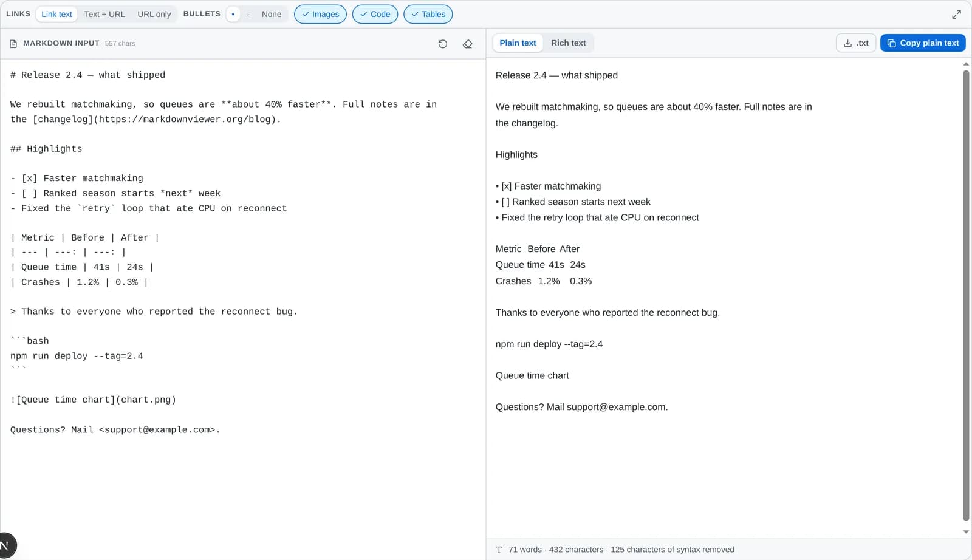Set bullets to None
Image resolution: width=972 pixels, height=560 pixels.
click(x=272, y=14)
